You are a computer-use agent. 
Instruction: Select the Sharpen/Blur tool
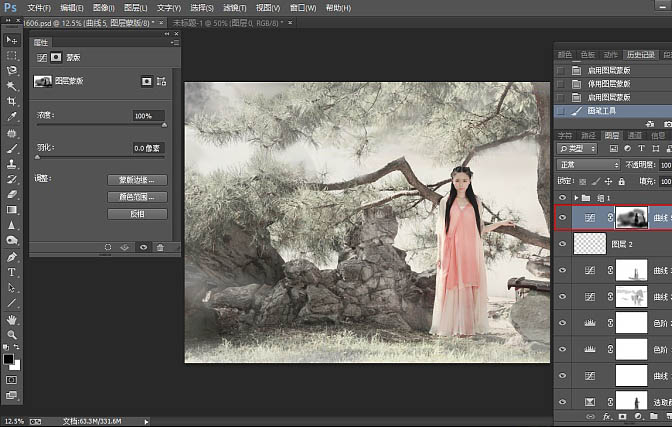12,225
